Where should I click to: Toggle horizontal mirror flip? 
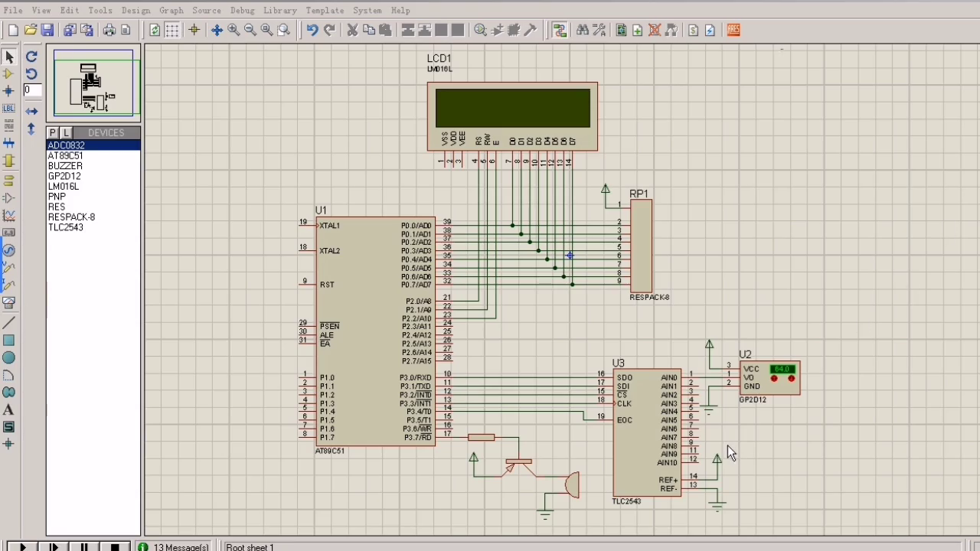click(x=31, y=111)
